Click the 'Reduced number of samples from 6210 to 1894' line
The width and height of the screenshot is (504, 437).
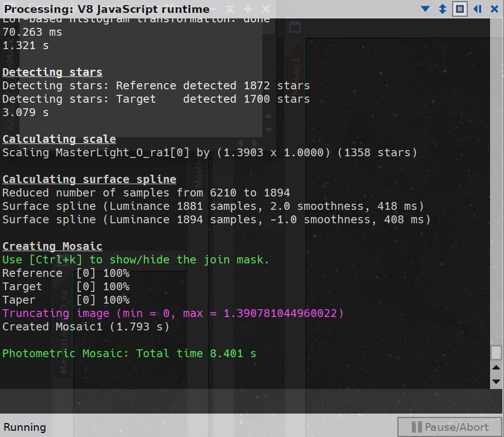point(146,193)
